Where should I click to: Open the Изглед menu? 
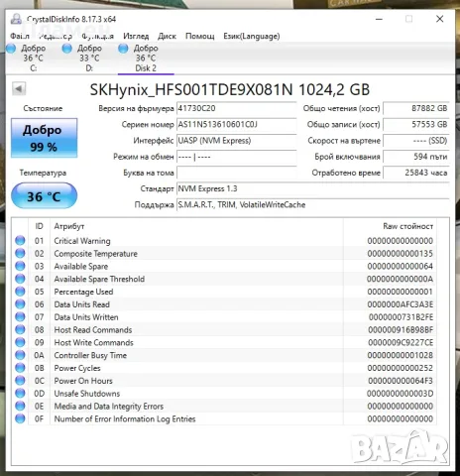click(x=136, y=36)
